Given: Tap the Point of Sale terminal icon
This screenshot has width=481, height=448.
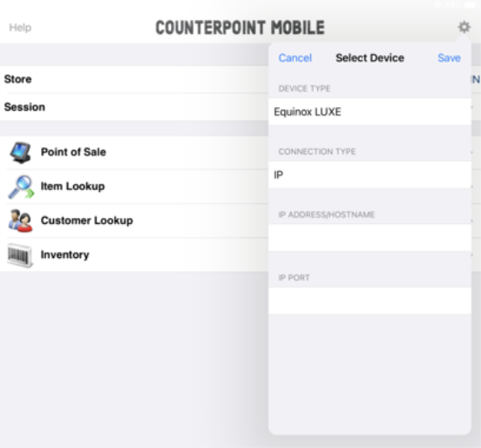Looking at the screenshot, I should pos(20,153).
